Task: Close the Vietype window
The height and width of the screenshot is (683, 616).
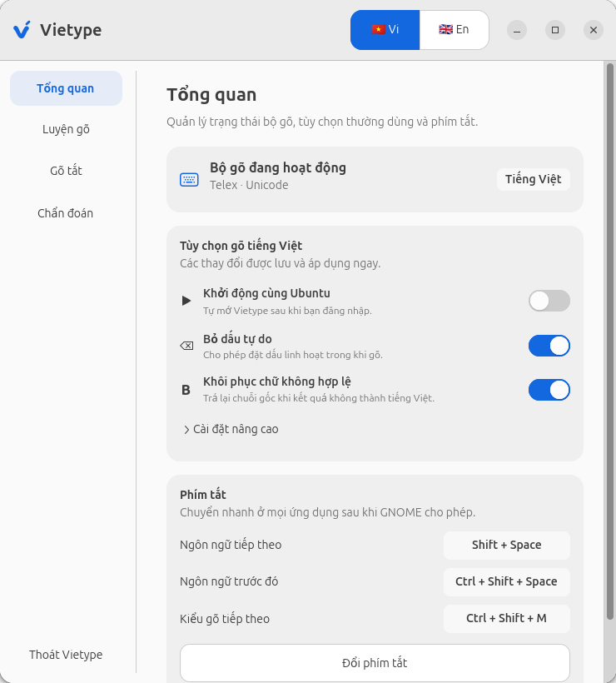Action: (594, 30)
